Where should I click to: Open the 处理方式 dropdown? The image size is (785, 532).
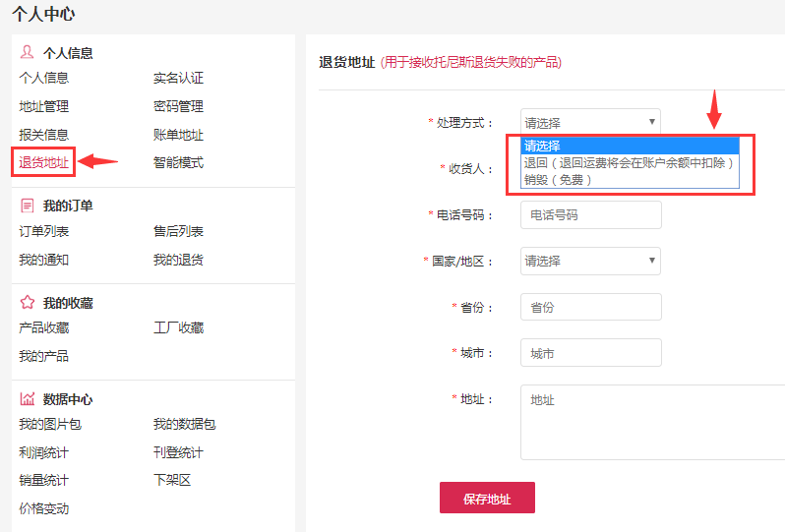click(590, 123)
